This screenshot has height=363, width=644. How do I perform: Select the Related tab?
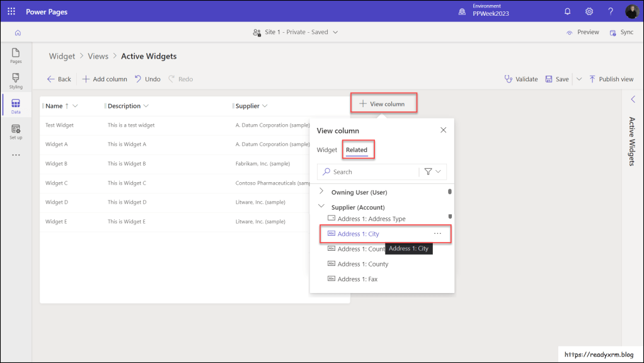click(x=357, y=150)
